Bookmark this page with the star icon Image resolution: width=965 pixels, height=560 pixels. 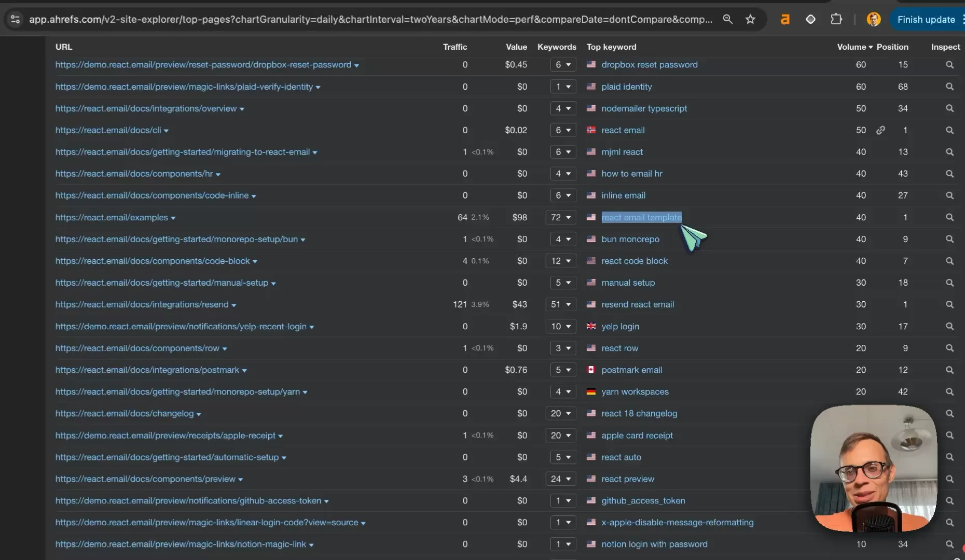pyautogui.click(x=750, y=19)
